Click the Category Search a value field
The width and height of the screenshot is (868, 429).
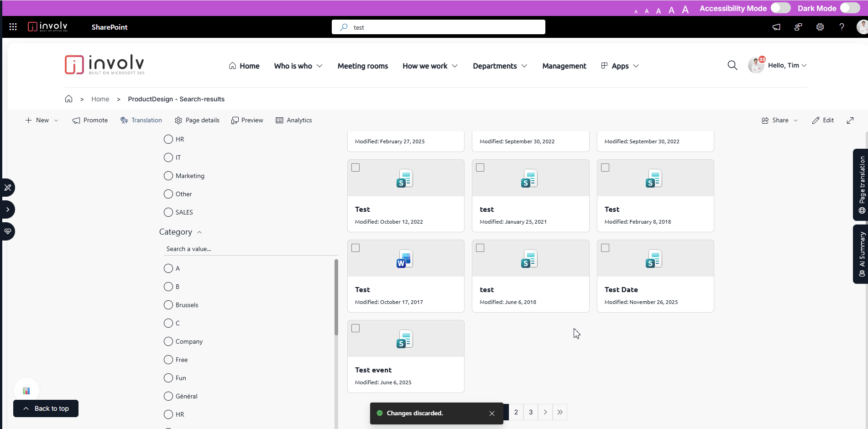[251, 249]
